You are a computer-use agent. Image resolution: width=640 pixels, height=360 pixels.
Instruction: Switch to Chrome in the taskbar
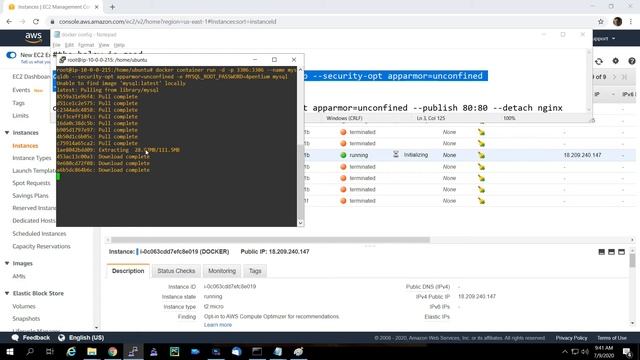click(113, 351)
